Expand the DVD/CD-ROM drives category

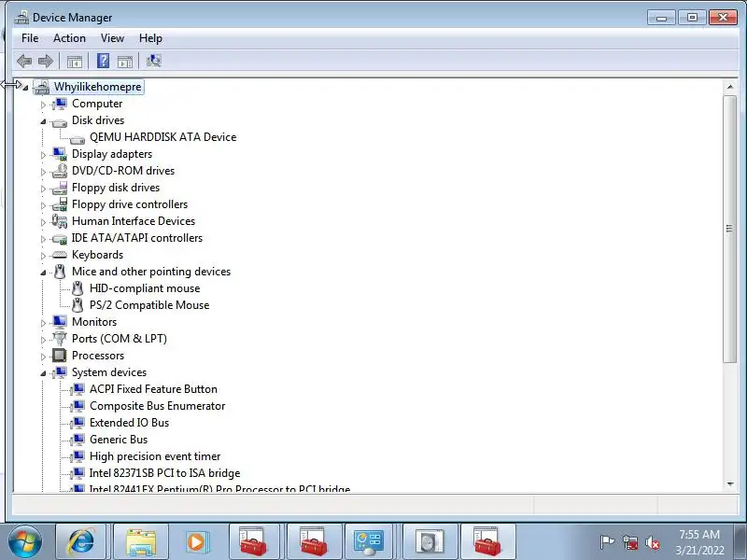[43, 172]
